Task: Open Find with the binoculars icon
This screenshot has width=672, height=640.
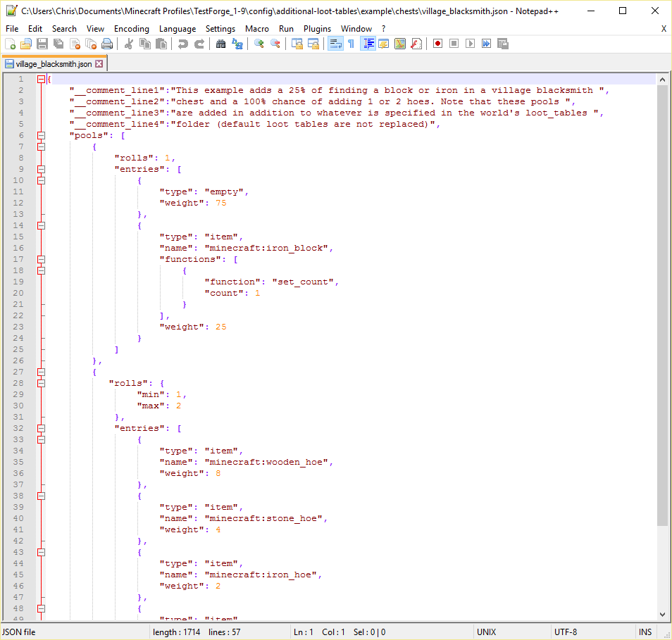Action: pos(220,44)
